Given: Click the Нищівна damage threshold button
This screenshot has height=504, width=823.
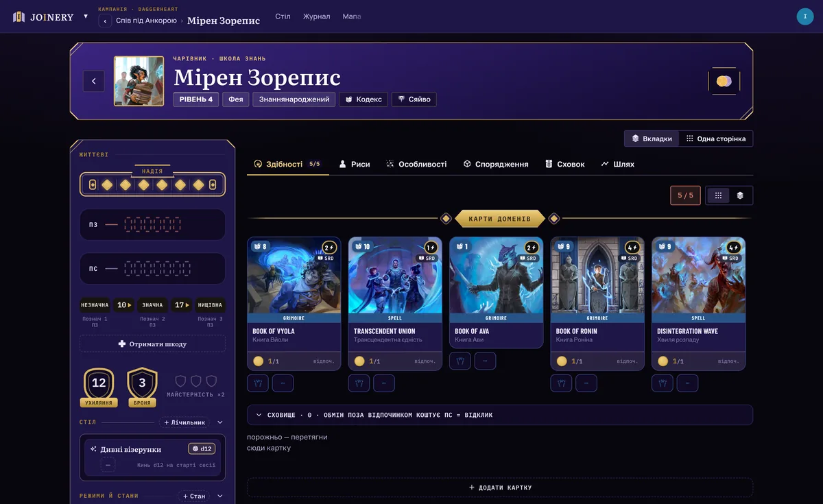Looking at the screenshot, I should 211,305.
